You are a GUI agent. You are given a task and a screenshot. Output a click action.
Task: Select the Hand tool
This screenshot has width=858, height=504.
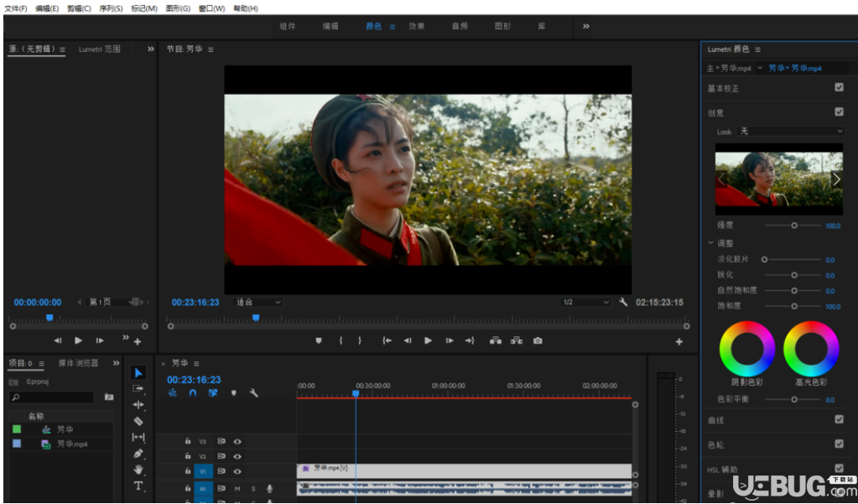point(138,470)
